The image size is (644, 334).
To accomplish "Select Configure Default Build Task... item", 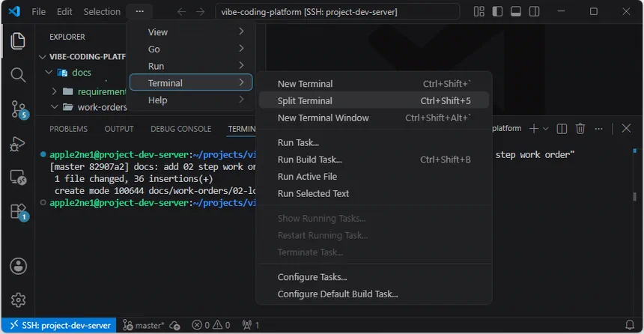I will point(374,294).
